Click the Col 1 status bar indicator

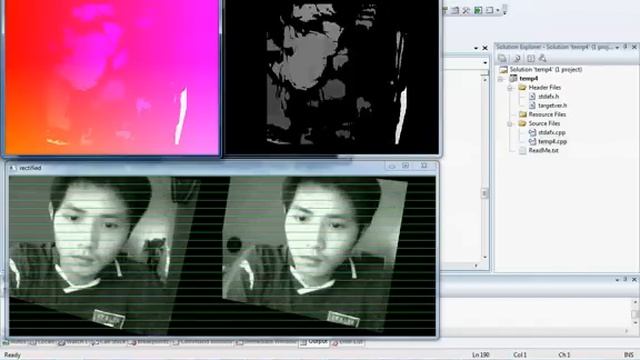[x=520, y=355]
